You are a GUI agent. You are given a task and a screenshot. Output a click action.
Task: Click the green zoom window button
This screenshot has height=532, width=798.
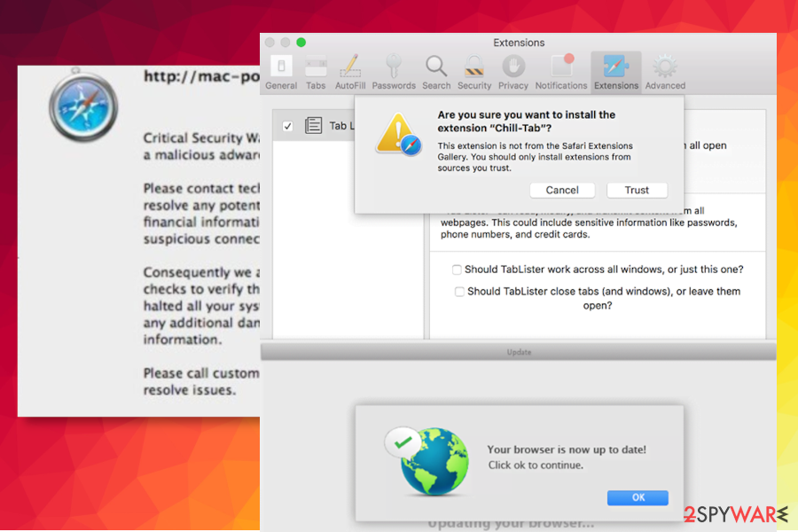click(301, 43)
